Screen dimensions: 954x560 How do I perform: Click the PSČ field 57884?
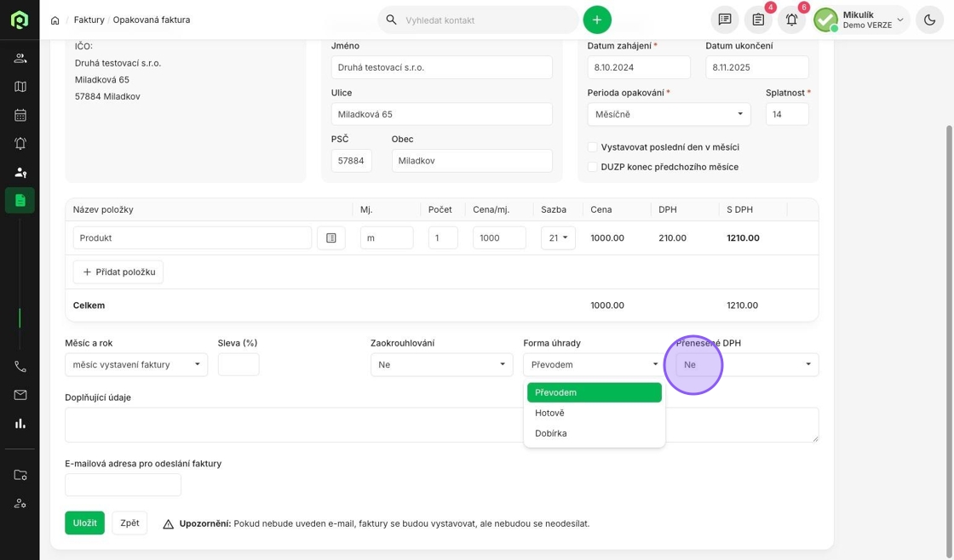click(351, 161)
